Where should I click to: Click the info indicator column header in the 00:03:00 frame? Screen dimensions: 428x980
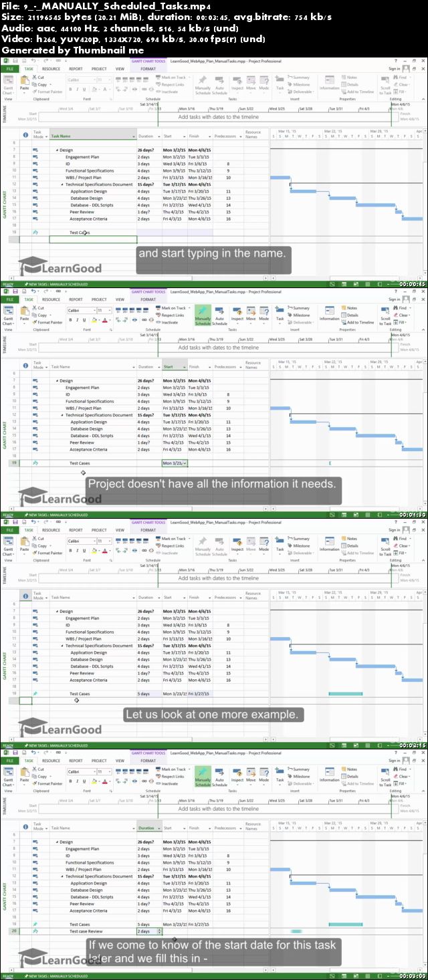[x=25, y=826]
